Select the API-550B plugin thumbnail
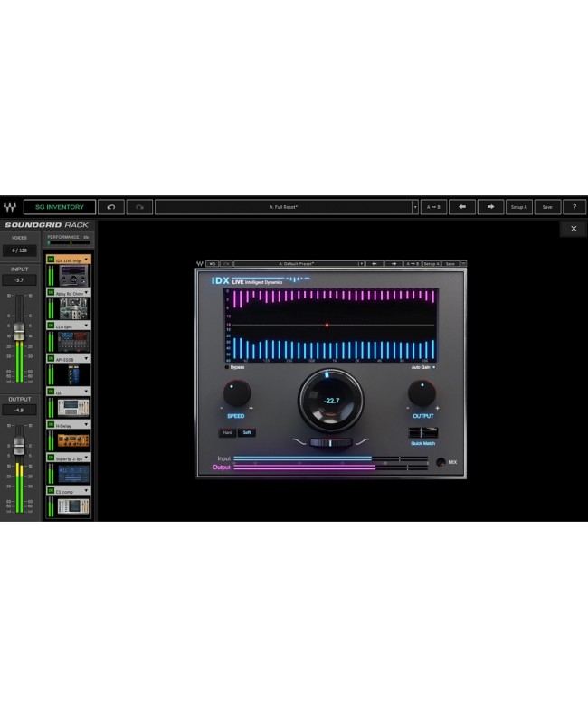The image size is (588, 718). (73, 374)
